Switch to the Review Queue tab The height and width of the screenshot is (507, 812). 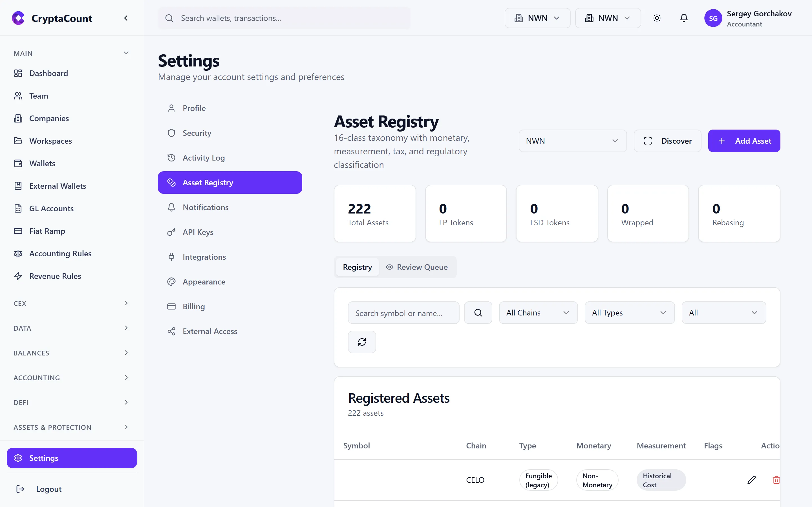pos(417,267)
